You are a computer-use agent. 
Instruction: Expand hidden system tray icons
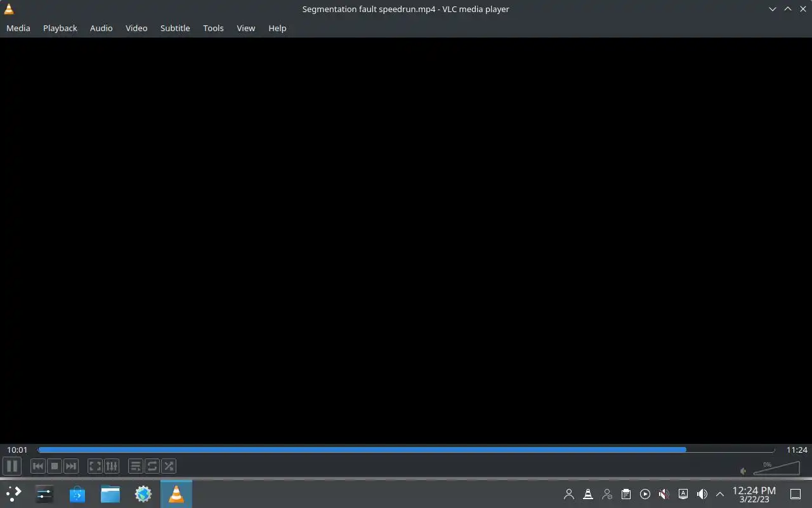point(720,494)
